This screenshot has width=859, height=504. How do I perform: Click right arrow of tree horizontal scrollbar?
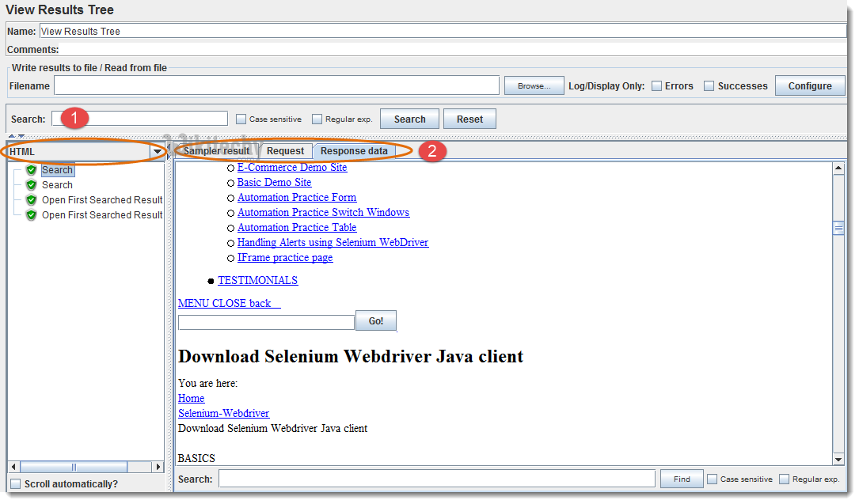click(158, 467)
